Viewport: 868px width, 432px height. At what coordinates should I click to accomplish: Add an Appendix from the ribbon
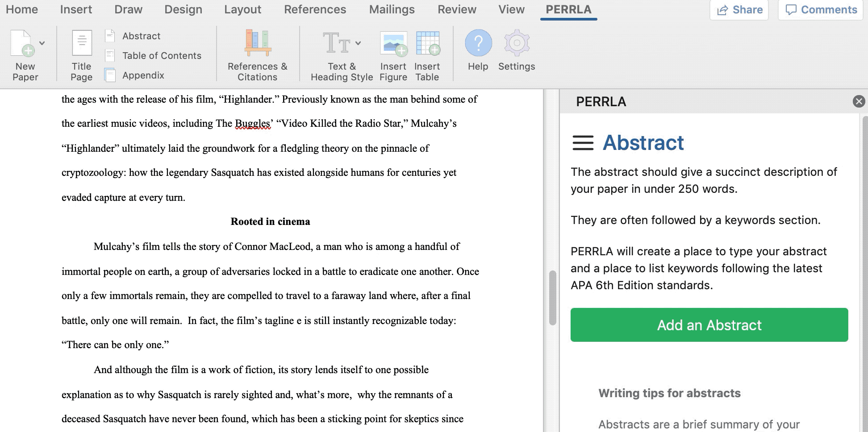pyautogui.click(x=143, y=75)
